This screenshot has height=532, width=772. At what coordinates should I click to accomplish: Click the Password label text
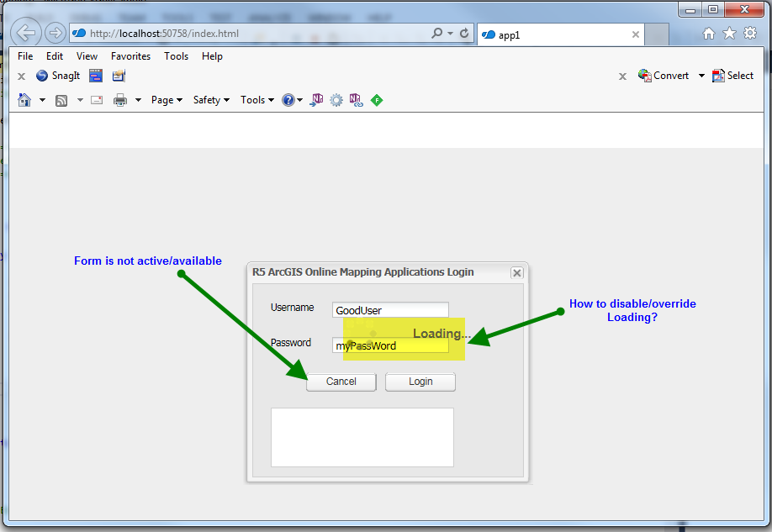pos(290,343)
